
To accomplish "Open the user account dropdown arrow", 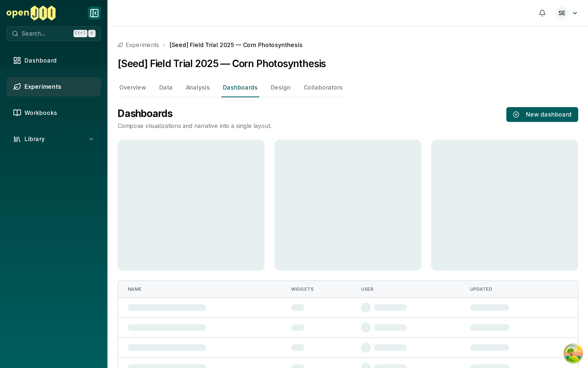I will (x=575, y=13).
